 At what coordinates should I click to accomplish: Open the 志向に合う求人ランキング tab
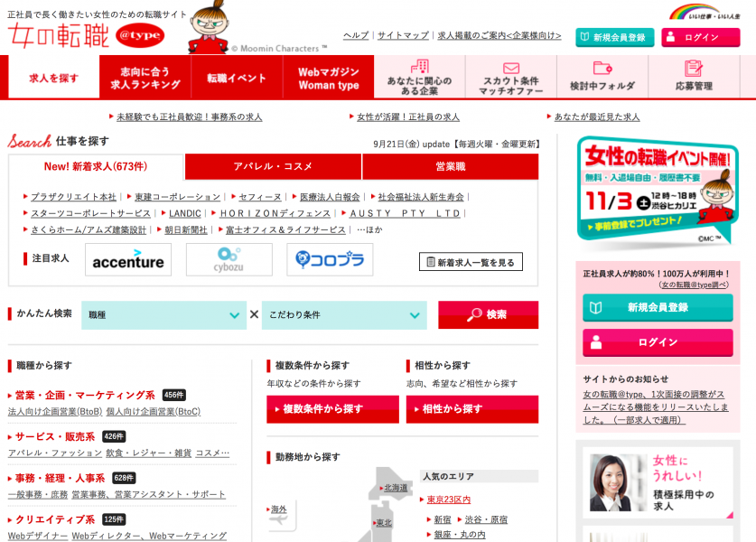tap(145, 78)
